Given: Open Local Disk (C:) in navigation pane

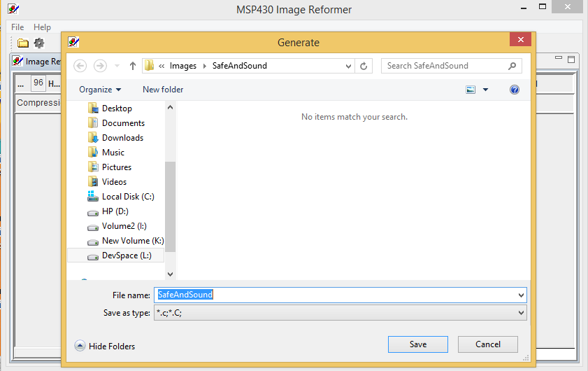Looking at the screenshot, I should pyautogui.click(x=128, y=197).
